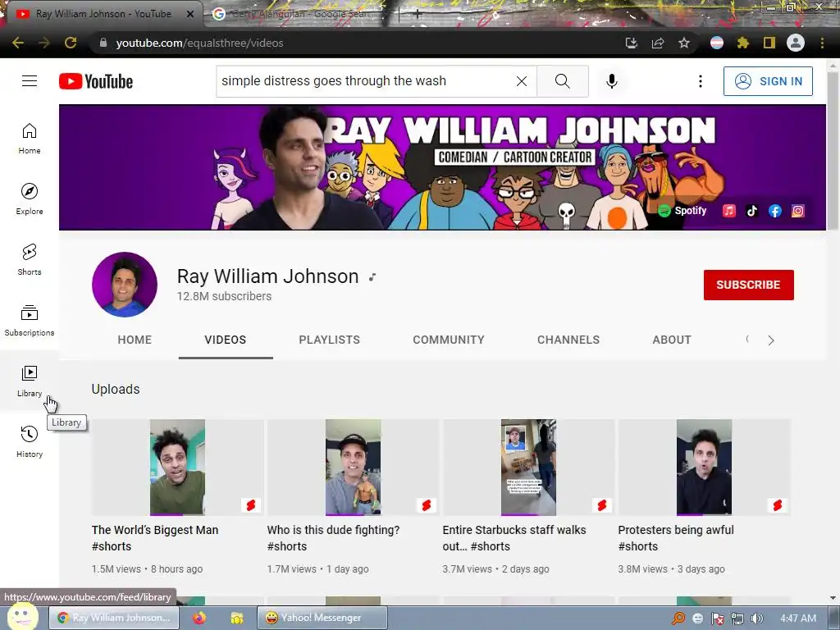Bookmark this page with the star icon

(x=683, y=43)
